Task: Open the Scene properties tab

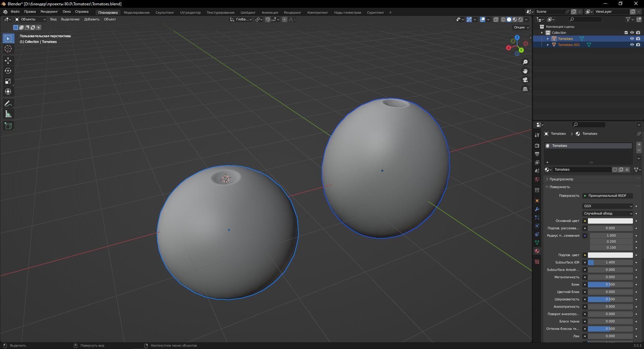Action: 537,171
